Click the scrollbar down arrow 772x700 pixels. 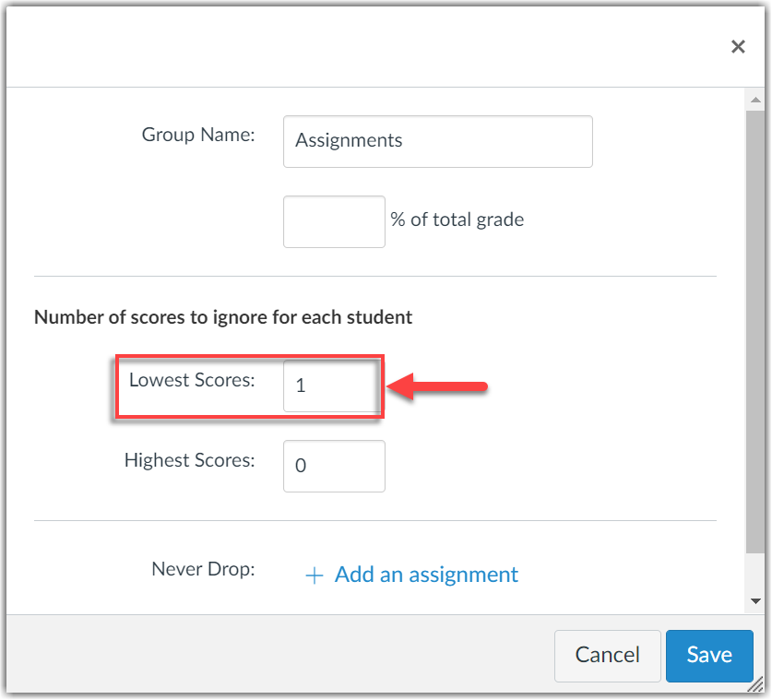[755, 601]
